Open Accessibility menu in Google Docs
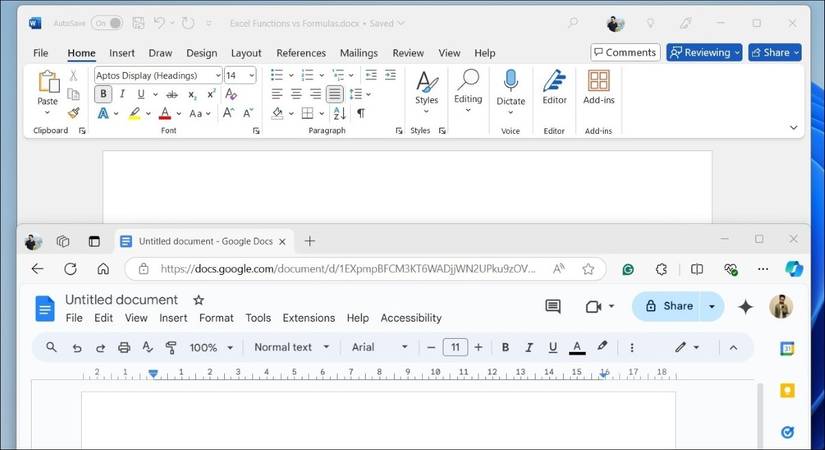Viewport: 825px width, 450px height. click(411, 318)
